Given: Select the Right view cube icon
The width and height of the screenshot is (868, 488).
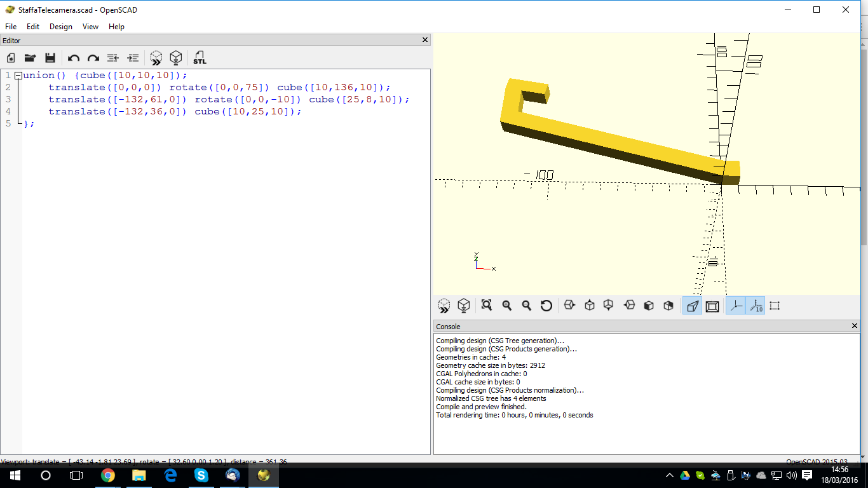Looking at the screenshot, I should 569,306.
